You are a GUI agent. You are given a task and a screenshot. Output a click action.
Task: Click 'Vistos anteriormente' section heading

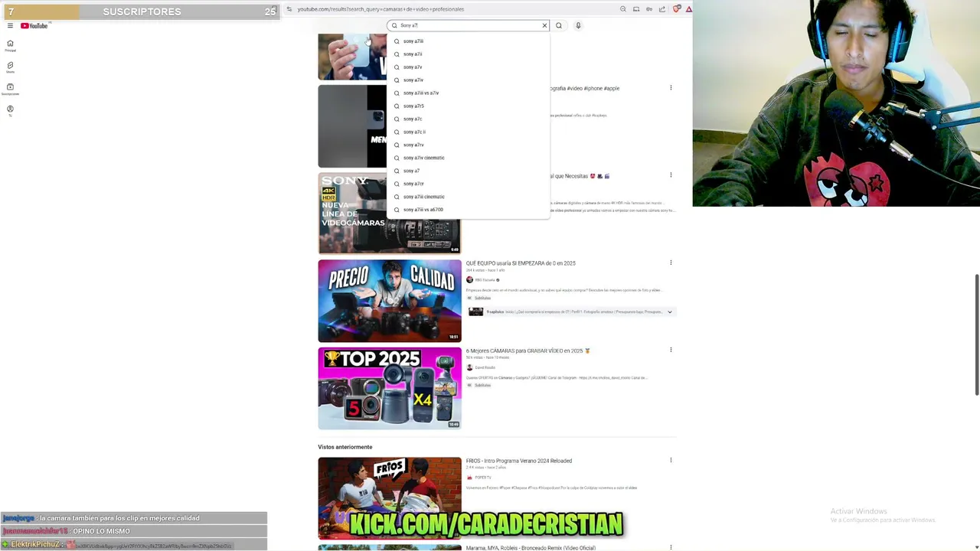pos(345,447)
